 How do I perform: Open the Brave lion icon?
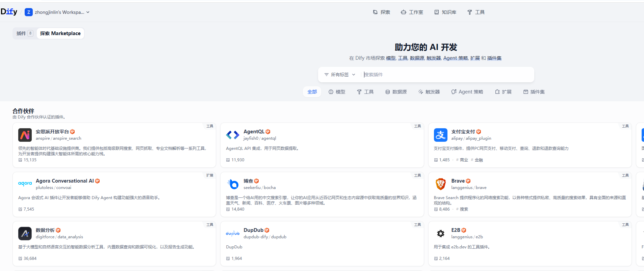coord(440,184)
